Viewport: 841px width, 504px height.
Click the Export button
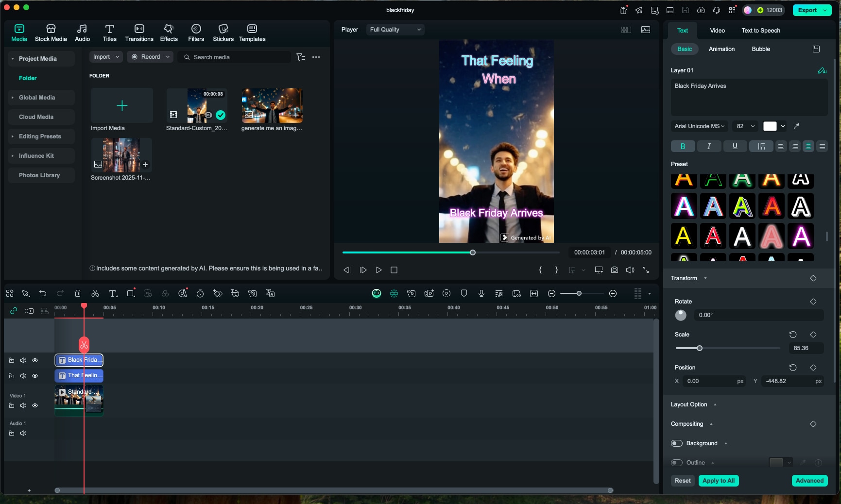pos(812,10)
